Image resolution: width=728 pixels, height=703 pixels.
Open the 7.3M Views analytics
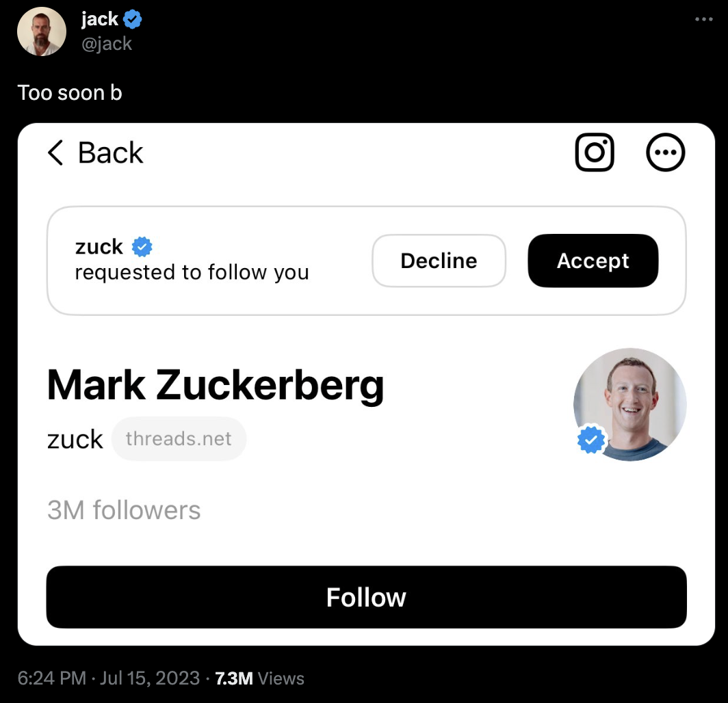point(259,678)
